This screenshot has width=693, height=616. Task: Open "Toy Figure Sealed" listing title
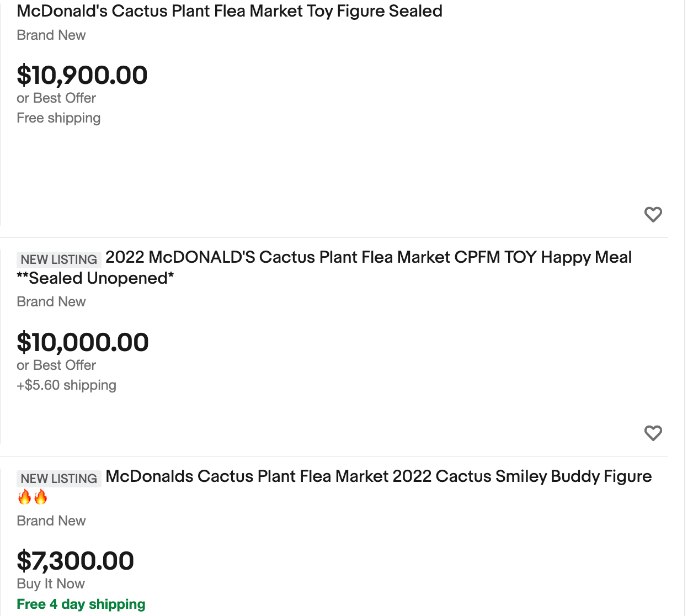click(x=230, y=11)
